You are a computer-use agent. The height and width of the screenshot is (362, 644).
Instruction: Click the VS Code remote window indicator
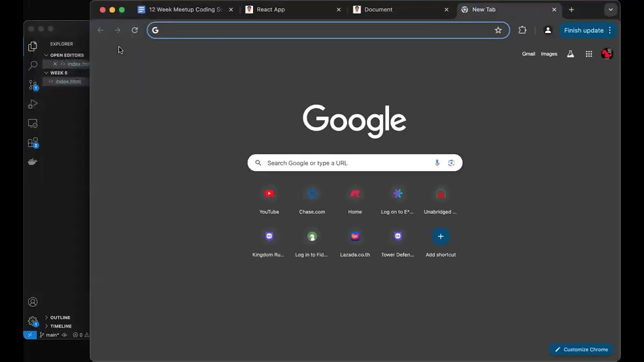point(30,335)
